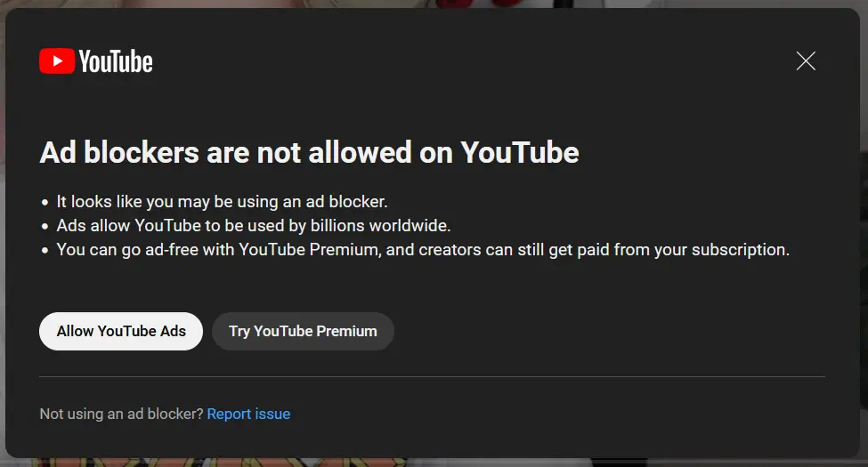
Task: Open the Report issue link
Action: (x=248, y=414)
